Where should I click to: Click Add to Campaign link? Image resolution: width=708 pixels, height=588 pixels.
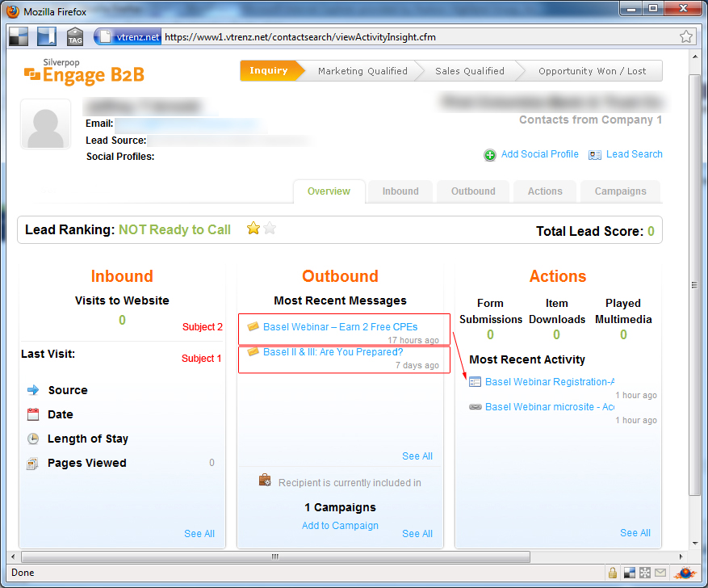click(x=340, y=526)
